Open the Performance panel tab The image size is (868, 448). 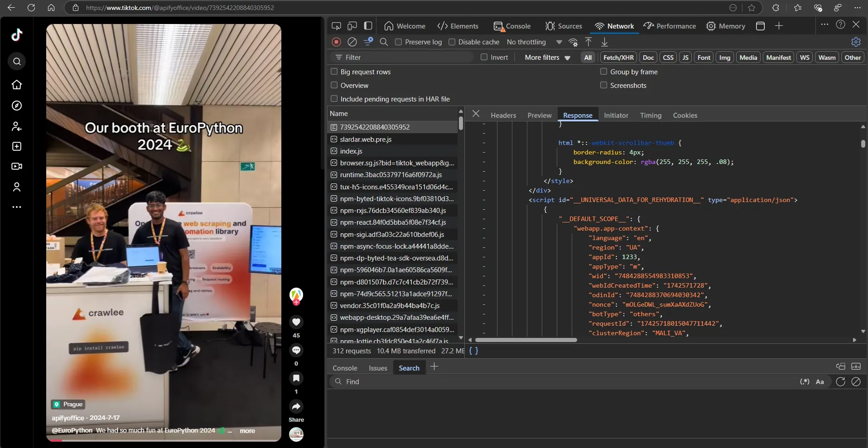click(670, 26)
